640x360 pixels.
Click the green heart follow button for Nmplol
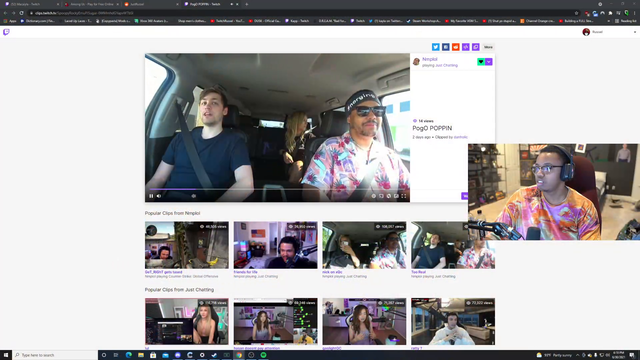[481, 62]
